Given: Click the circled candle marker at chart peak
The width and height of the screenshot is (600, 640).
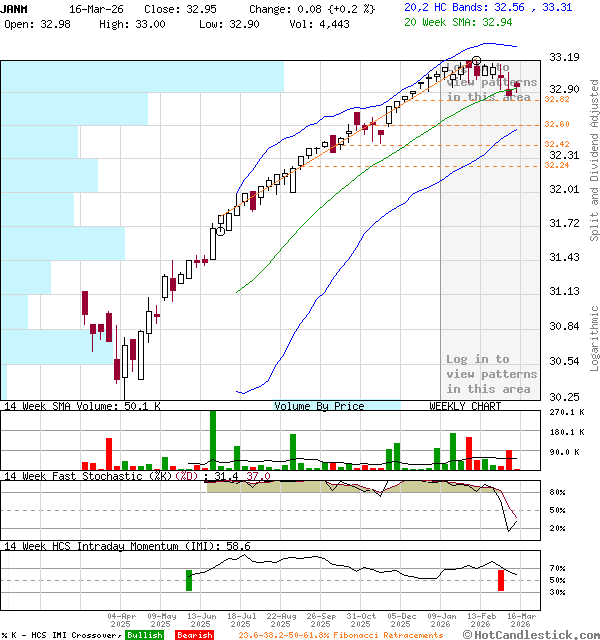Looking at the screenshot, I should 476,63.
